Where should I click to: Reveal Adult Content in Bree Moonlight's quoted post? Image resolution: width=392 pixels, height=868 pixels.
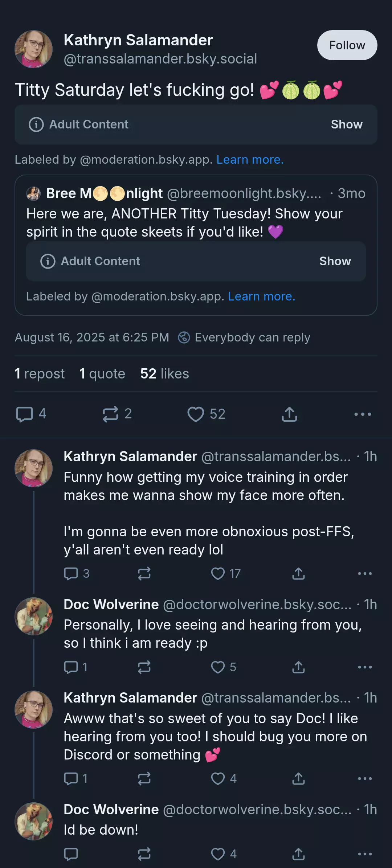[x=335, y=261]
